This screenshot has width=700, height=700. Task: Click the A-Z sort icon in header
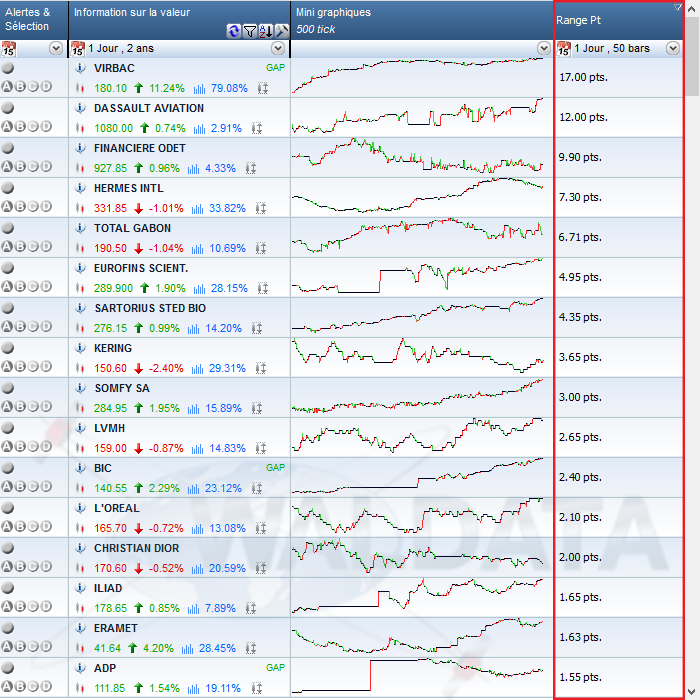point(266,31)
